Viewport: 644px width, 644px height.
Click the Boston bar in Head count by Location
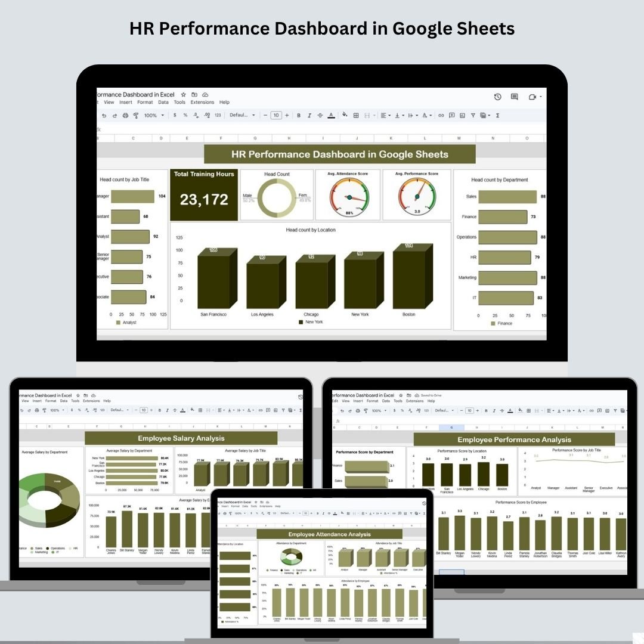(x=413, y=276)
